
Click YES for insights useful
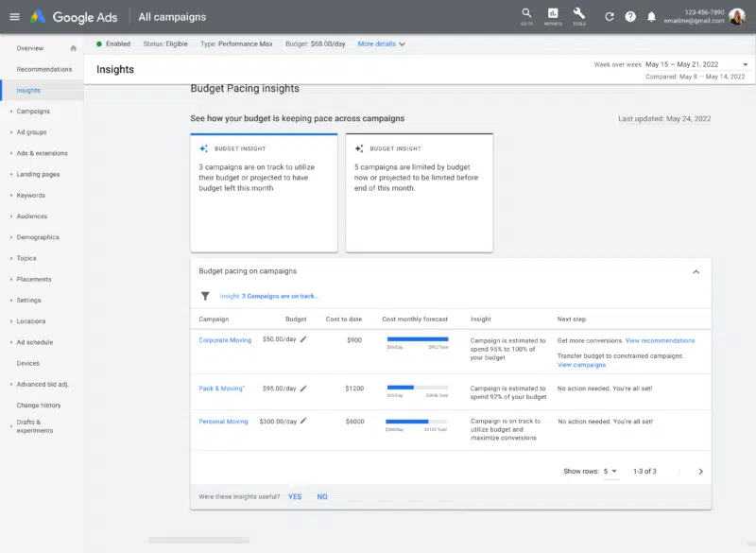point(295,496)
